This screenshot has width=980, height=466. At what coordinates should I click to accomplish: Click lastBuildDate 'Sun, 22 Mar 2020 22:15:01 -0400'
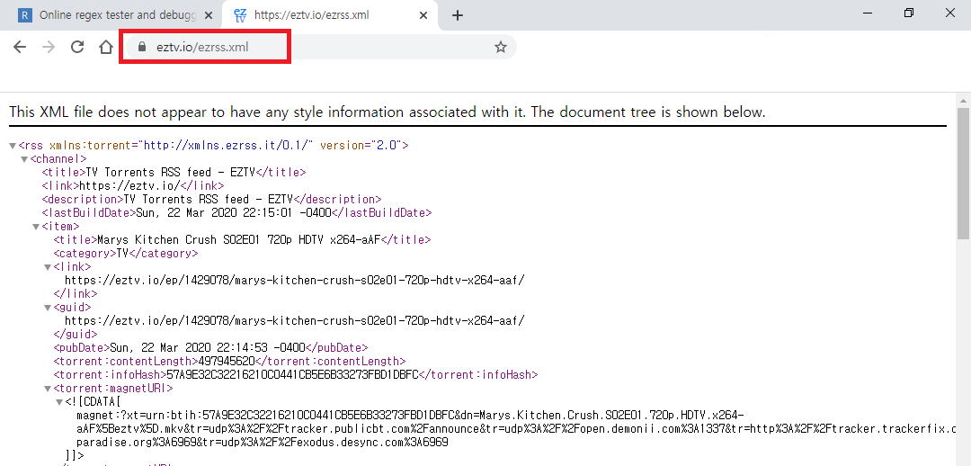click(233, 212)
